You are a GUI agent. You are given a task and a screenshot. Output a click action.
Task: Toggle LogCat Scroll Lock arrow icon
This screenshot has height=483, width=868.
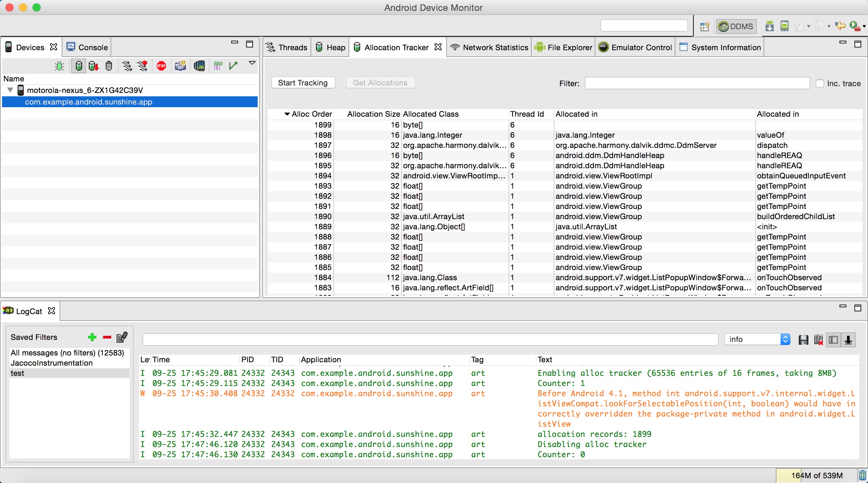848,340
